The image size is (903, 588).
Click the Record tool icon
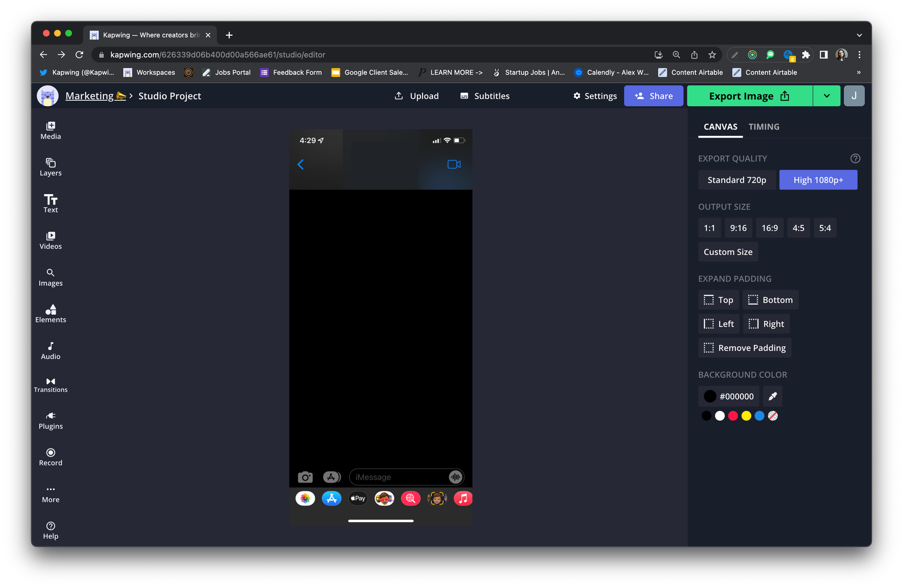[51, 453]
